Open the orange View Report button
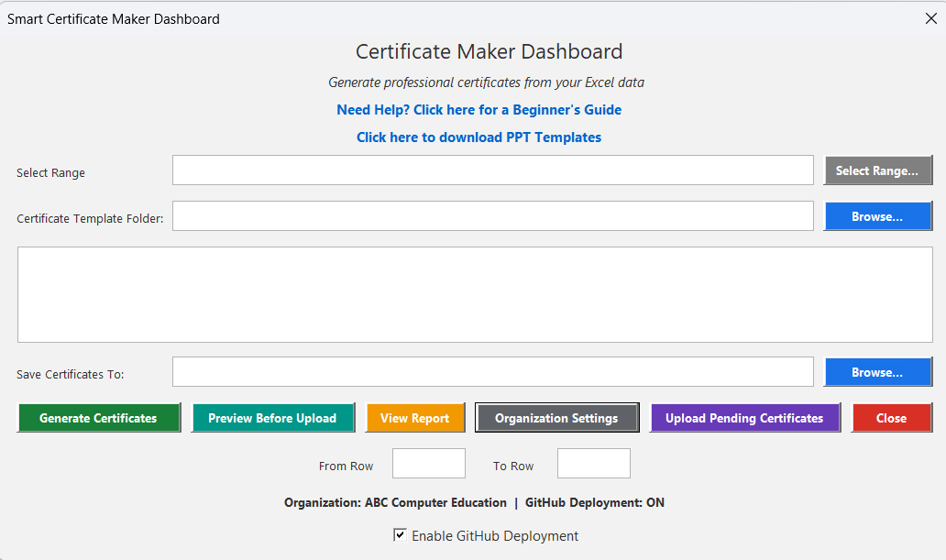The width and height of the screenshot is (946, 560). click(415, 418)
